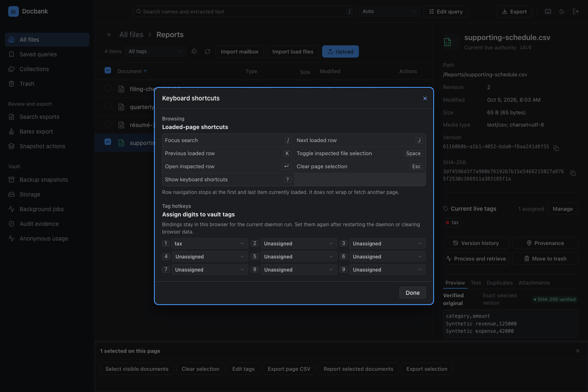Go to Bates export
The image size is (588, 392).
click(47, 131)
